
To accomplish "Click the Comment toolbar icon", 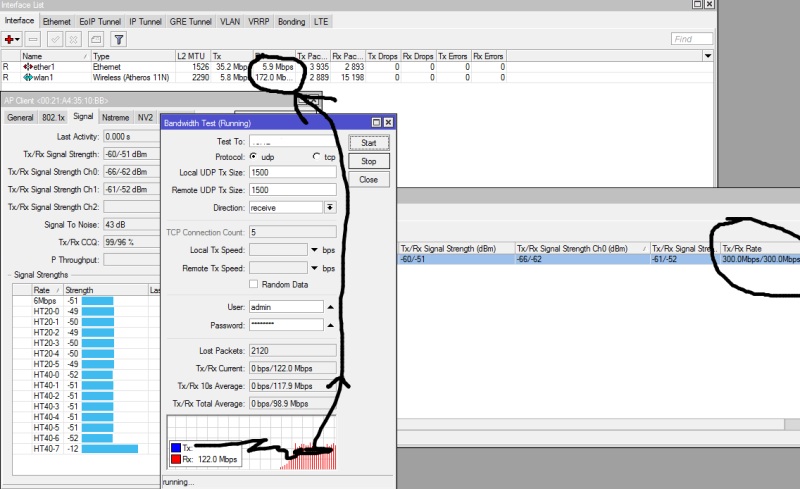I will tap(96, 39).
